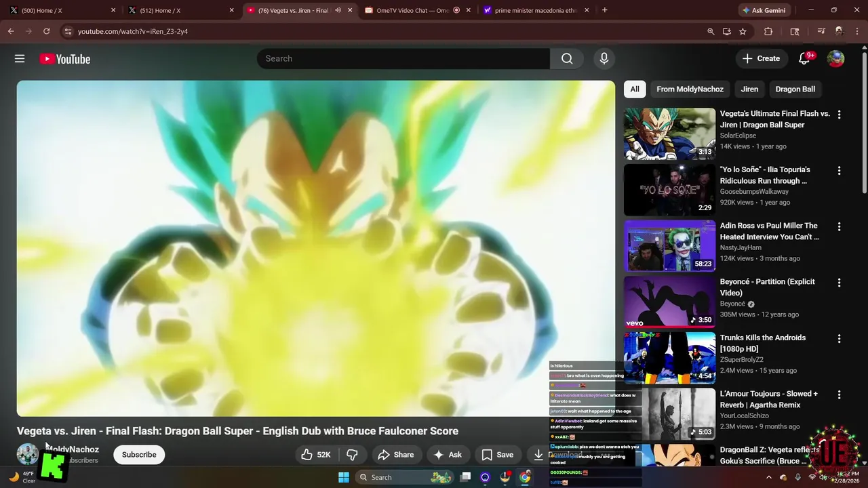The height and width of the screenshot is (488, 868).
Task: Switch to the OmeTV Video Chat tab
Action: [x=416, y=10]
